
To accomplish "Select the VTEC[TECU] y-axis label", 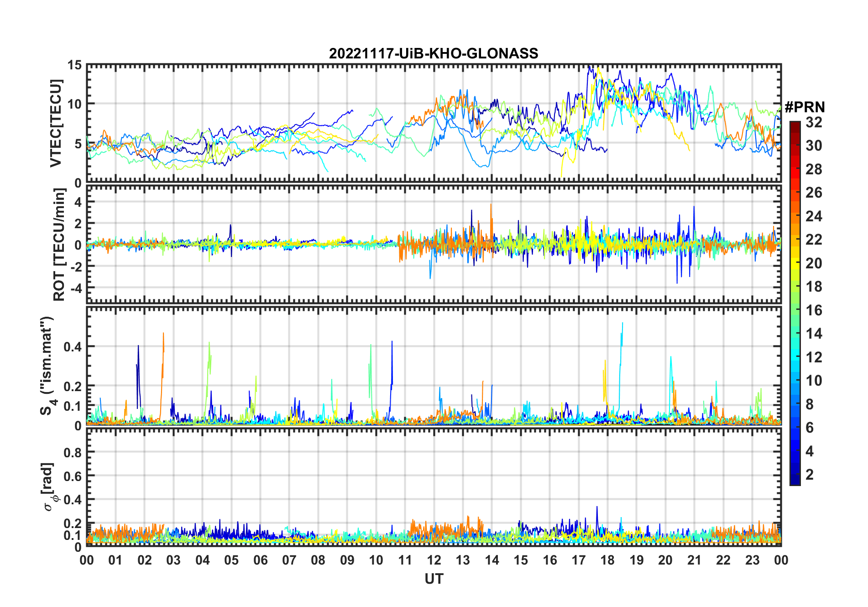I will coord(56,123).
